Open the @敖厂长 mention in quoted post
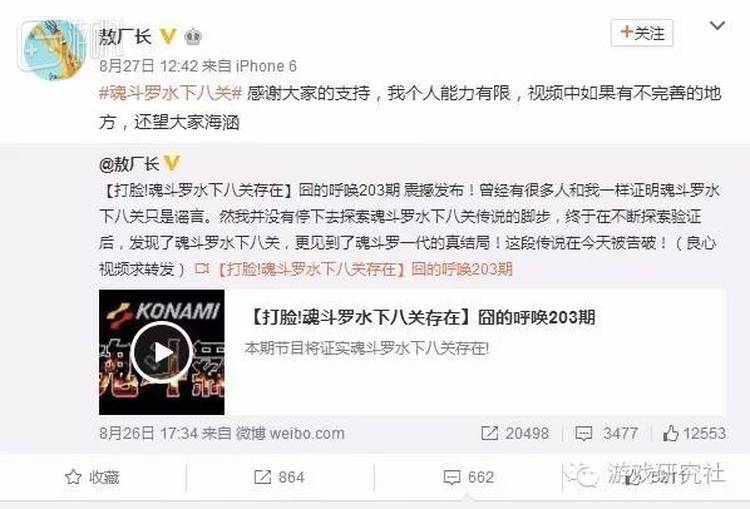The image size is (750, 509). pyautogui.click(x=129, y=164)
